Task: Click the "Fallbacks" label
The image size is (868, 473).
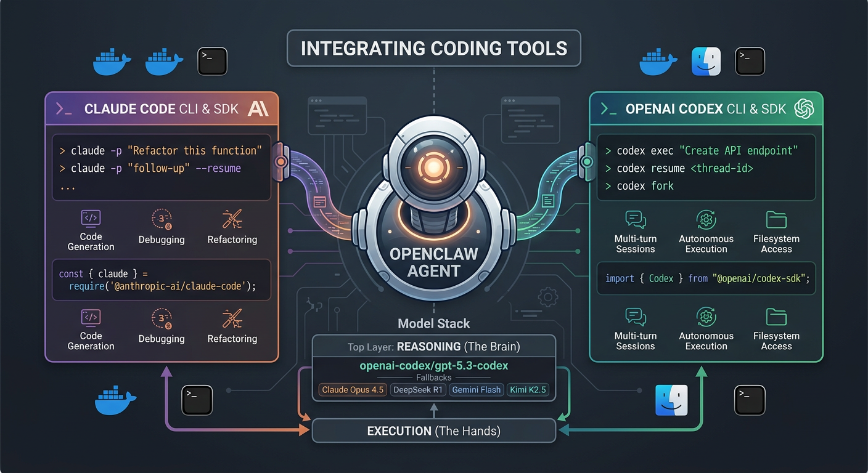Action: (x=434, y=377)
